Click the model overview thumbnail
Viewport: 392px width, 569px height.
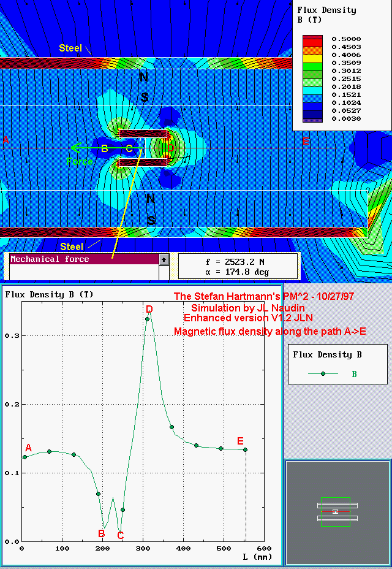(337, 511)
